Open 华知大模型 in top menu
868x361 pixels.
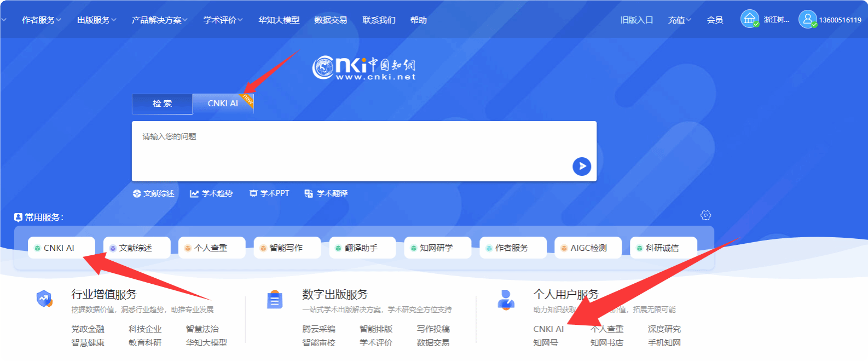tap(279, 20)
